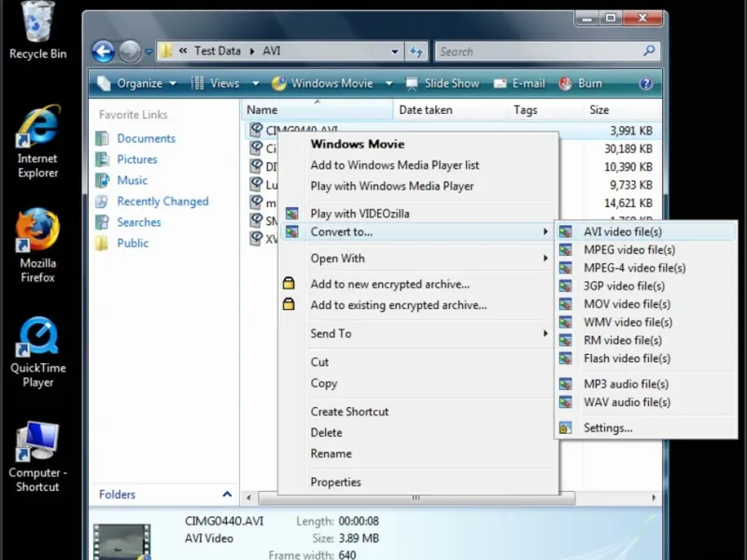Viewport: 747px width, 560px height.
Task: Choose Properties from the context menu
Action: tap(335, 483)
